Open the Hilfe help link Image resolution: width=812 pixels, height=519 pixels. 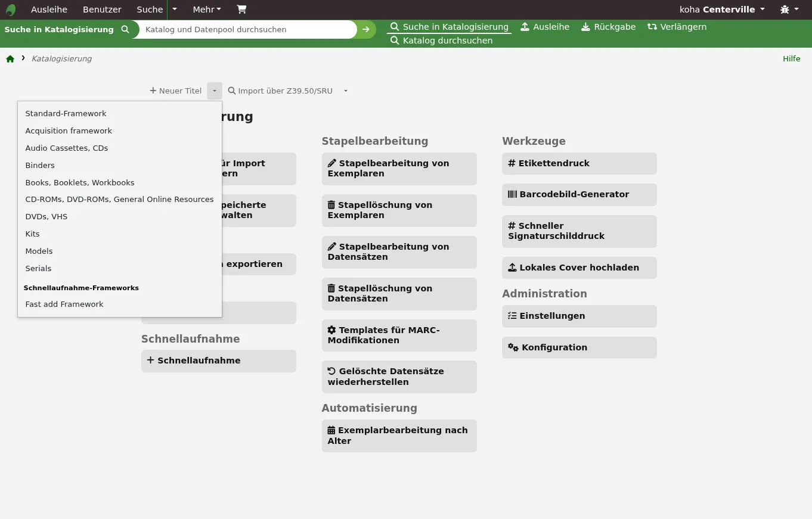tap(792, 59)
